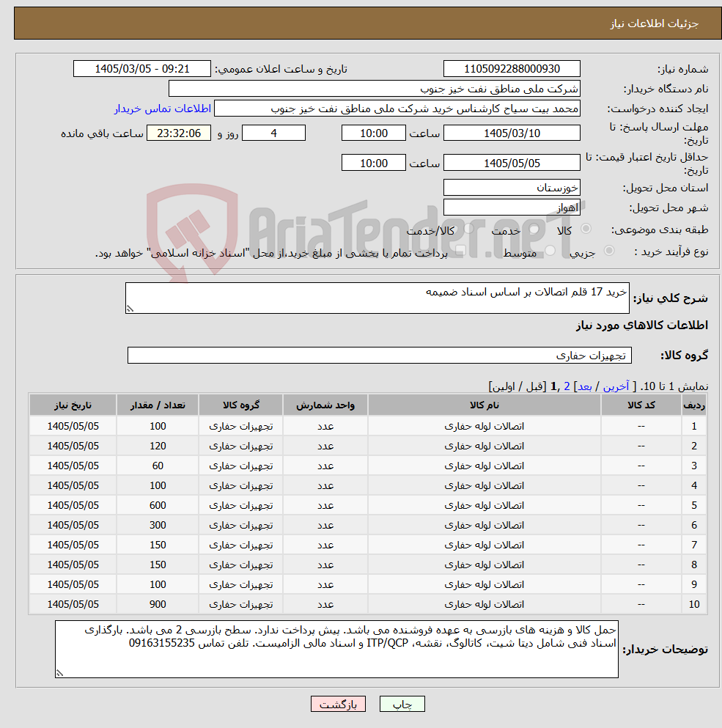Click the unit cell عدد in row 5
The height and width of the screenshot is (728, 722).
point(325,505)
